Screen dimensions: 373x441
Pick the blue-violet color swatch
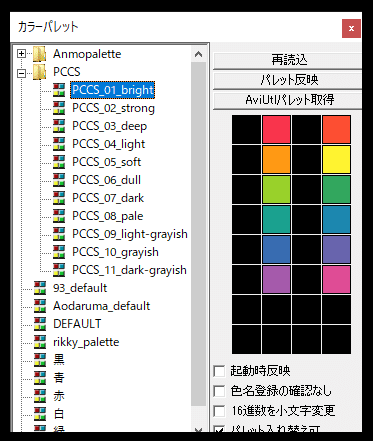tap(336, 249)
